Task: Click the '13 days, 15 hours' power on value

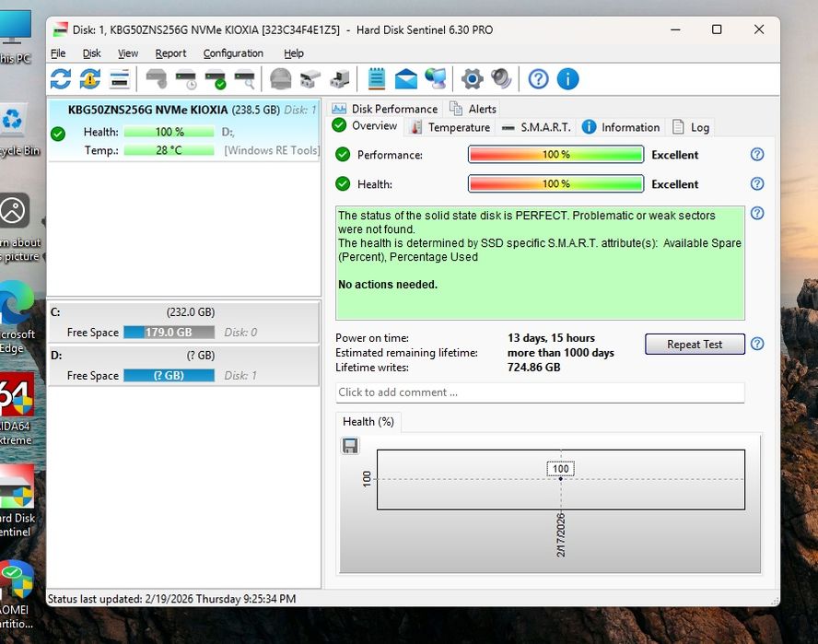Action: pyautogui.click(x=551, y=338)
